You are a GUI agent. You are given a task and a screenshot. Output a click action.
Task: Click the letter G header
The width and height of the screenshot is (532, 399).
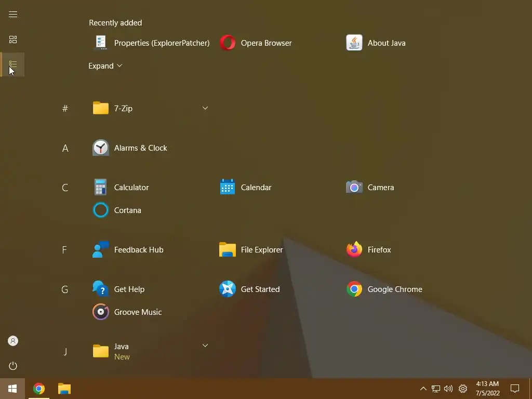coord(65,289)
